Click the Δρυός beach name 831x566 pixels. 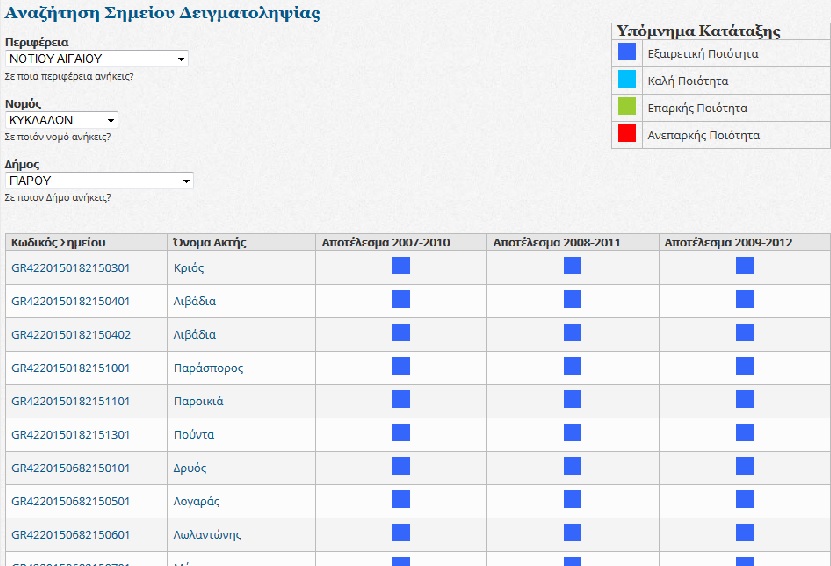[x=191, y=468]
